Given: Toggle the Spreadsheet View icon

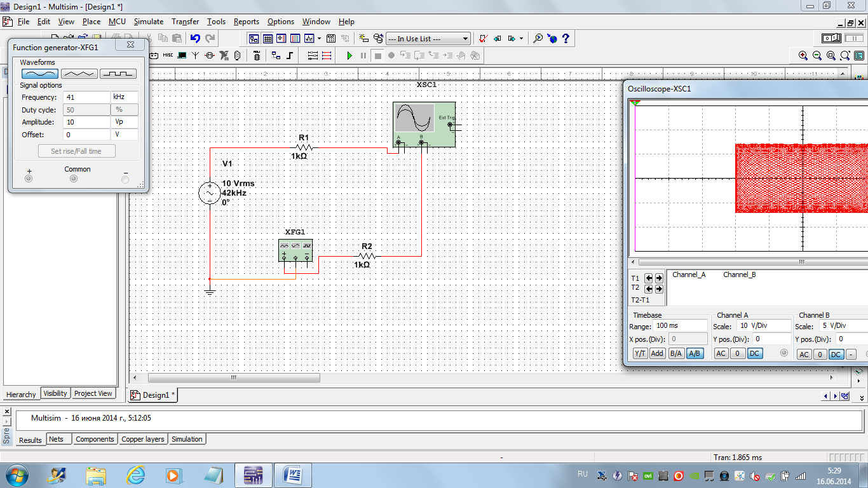Looking at the screenshot, I should pos(268,39).
